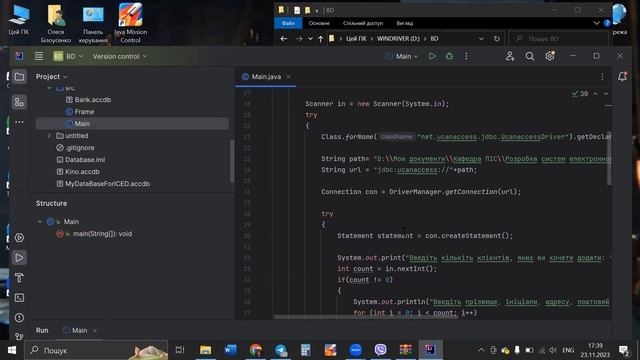This screenshot has width=640, height=360.
Task: Open Word from the taskbar
Action: click(231, 350)
